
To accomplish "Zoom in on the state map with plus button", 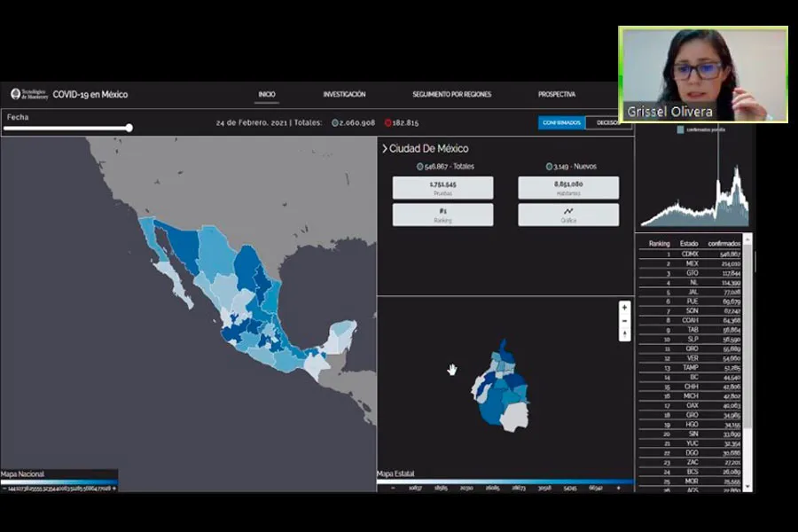I will pyautogui.click(x=624, y=307).
